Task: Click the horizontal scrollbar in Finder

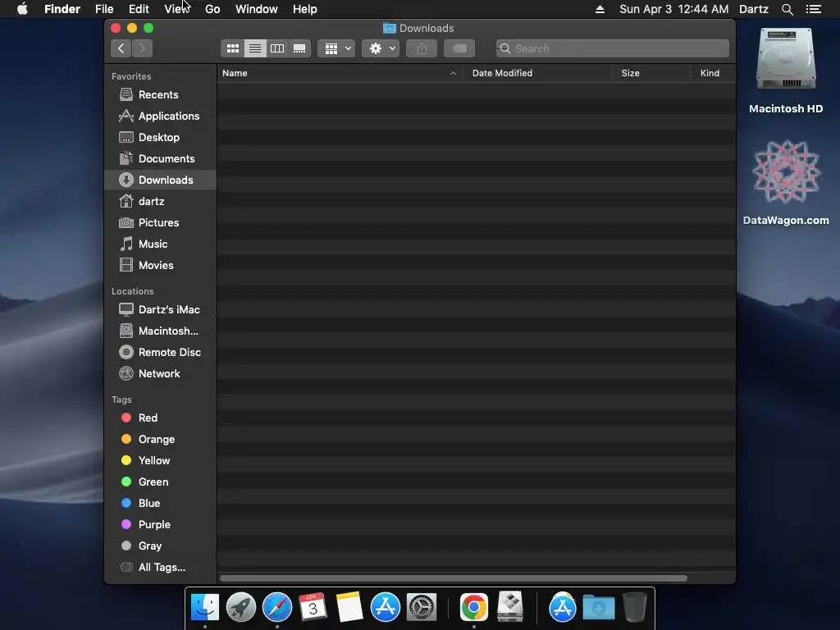Action: coord(453,578)
